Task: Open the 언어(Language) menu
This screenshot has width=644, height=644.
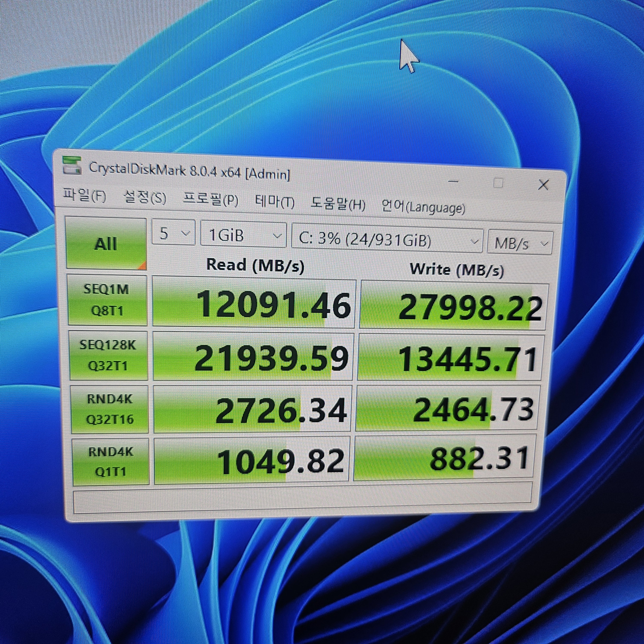Action: click(424, 207)
